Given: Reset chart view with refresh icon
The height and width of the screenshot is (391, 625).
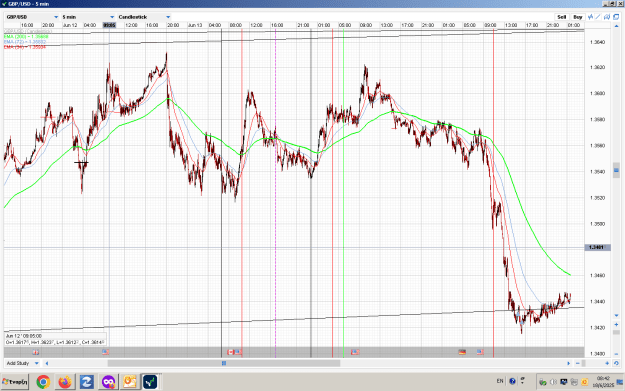Looking at the screenshot, I should click(x=616, y=363).
